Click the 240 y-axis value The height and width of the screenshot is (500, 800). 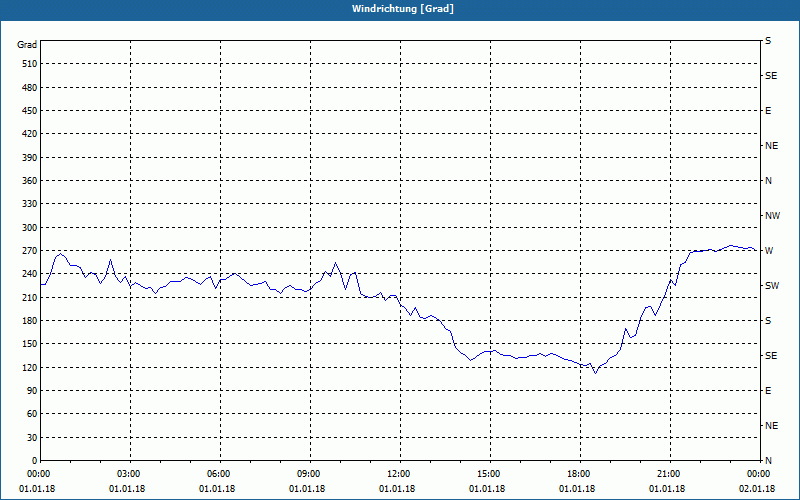click(x=30, y=274)
